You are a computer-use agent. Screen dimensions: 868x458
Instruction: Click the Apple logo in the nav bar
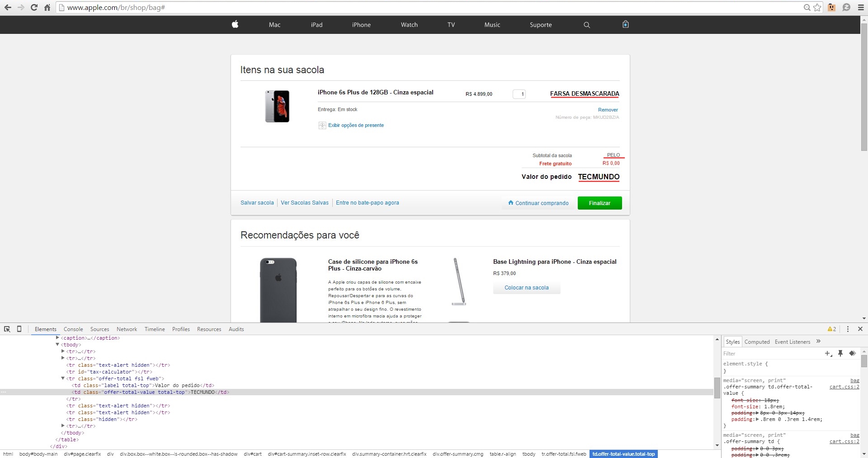(235, 24)
